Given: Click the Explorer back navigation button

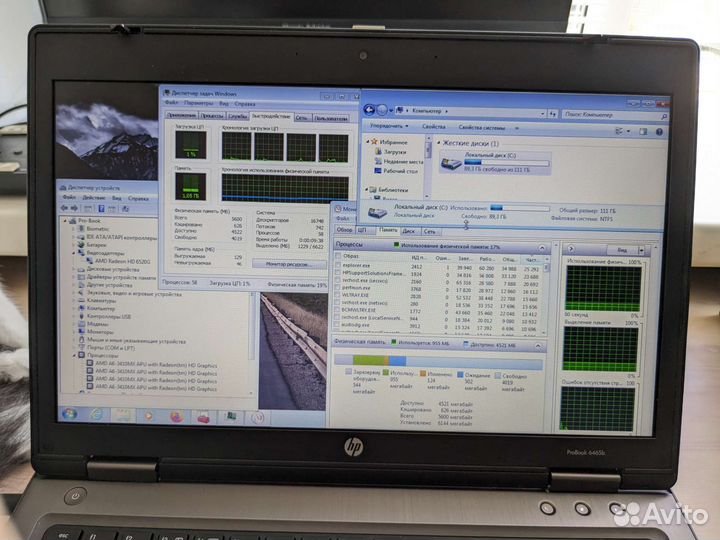Looking at the screenshot, I should (369, 110).
